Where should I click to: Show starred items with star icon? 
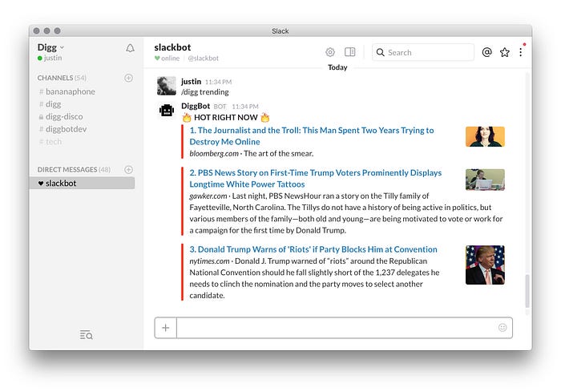tap(504, 52)
